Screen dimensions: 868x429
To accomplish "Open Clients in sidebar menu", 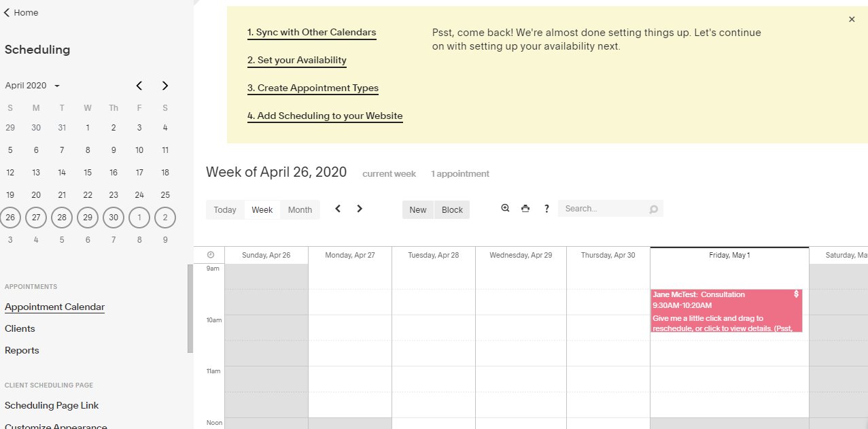I will pos(20,328).
